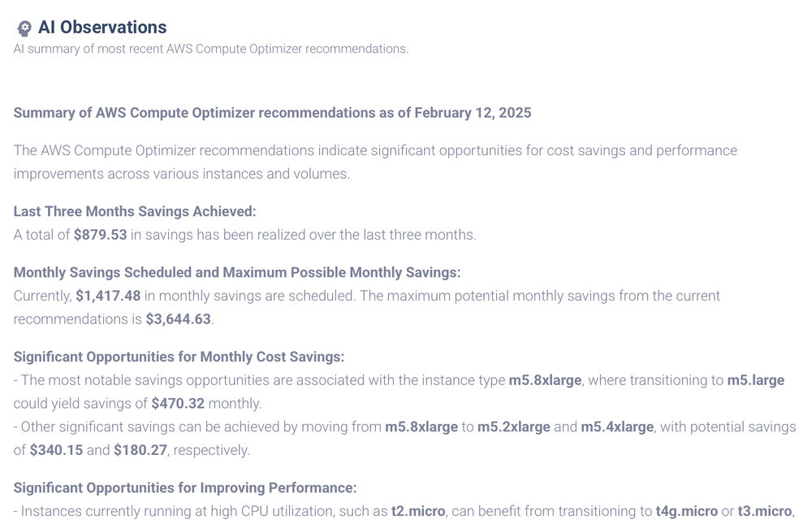
Task: Click the "AI Observations" panel title
Action: [x=102, y=28]
